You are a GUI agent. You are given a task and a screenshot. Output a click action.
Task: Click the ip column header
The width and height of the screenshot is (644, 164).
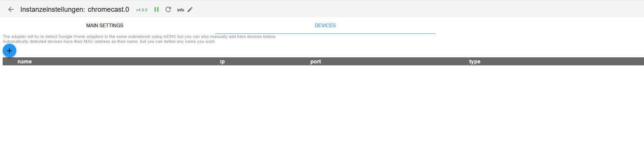[x=222, y=61]
